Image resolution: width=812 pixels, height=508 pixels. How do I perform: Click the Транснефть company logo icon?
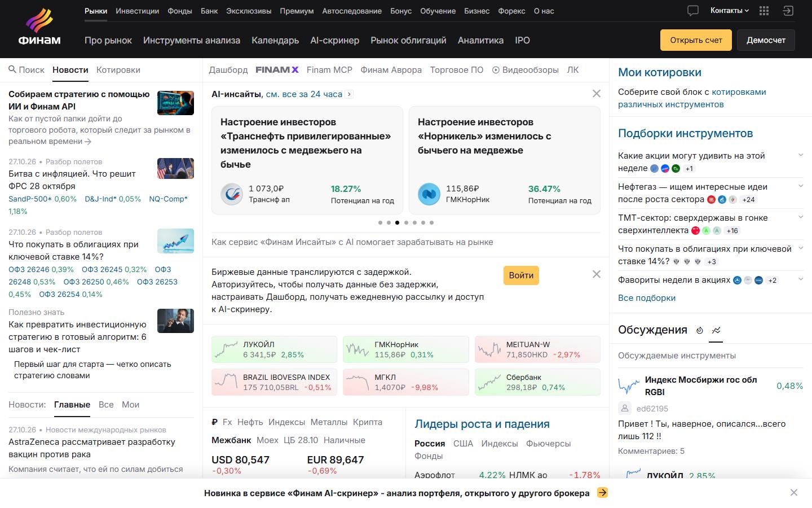click(231, 194)
